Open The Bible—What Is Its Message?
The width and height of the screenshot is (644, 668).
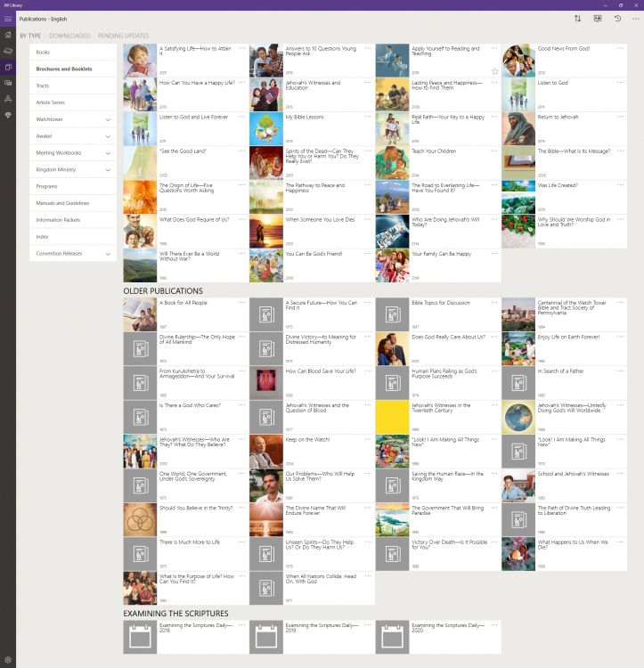(565, 163)
